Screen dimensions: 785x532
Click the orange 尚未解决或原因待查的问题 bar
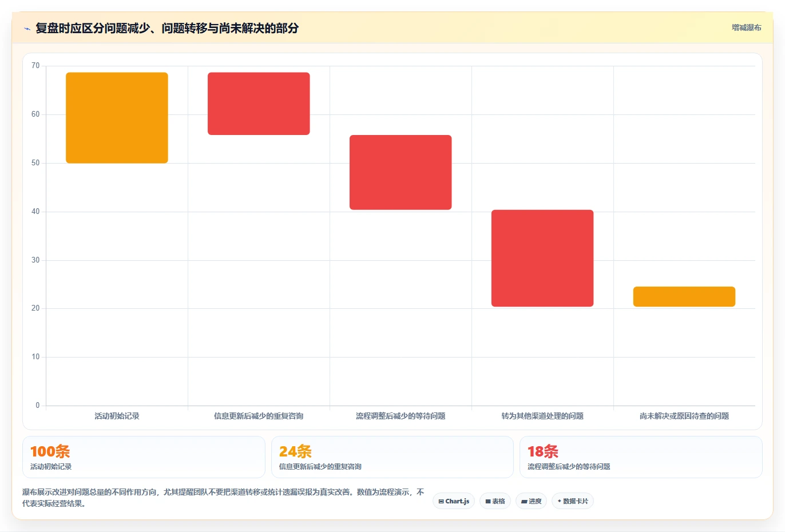[x=684, y=296]
